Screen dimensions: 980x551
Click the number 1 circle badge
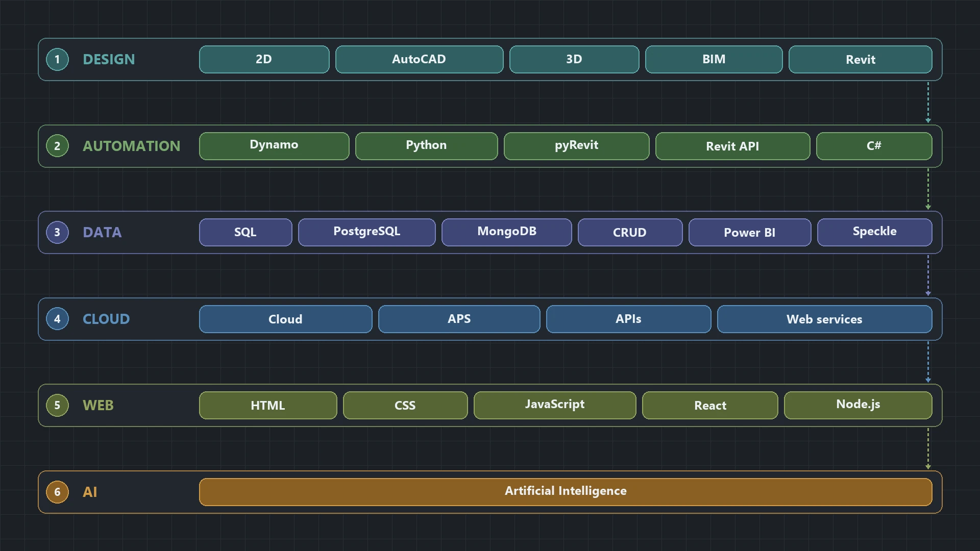(x=57, y=59)
